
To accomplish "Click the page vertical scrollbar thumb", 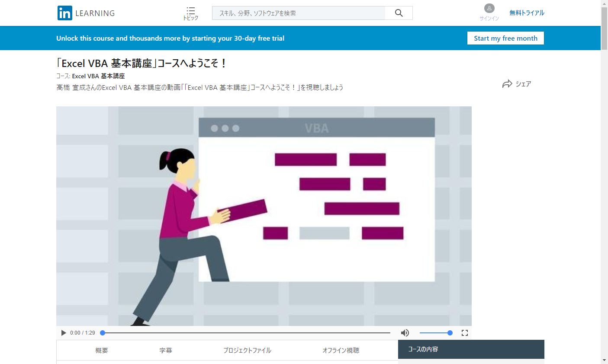I will (x=604, y=29).
